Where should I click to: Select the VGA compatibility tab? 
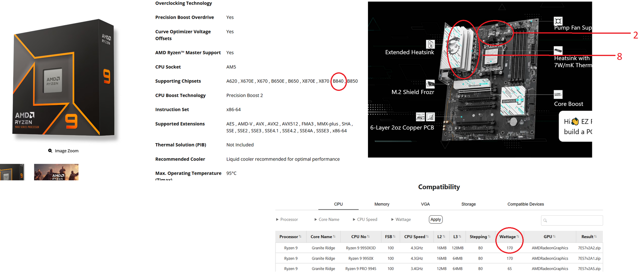pos(425,204)
